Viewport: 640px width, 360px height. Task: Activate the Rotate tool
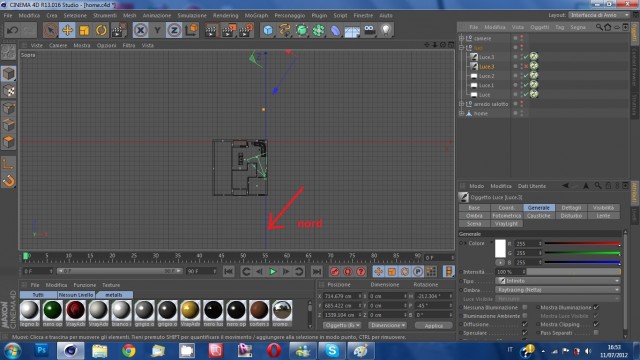pyautogui.click(x=101, y=30)
